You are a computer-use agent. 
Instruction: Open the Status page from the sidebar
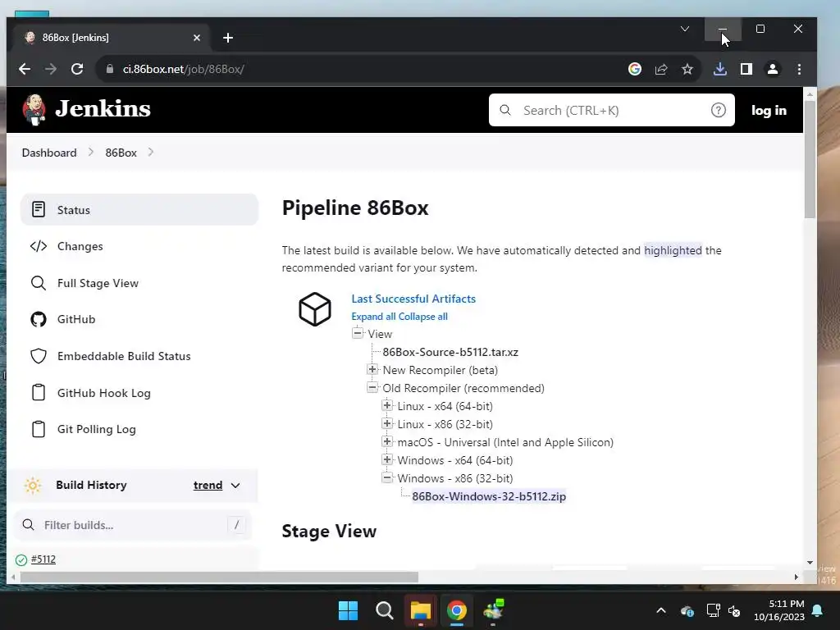click(139, 209)
